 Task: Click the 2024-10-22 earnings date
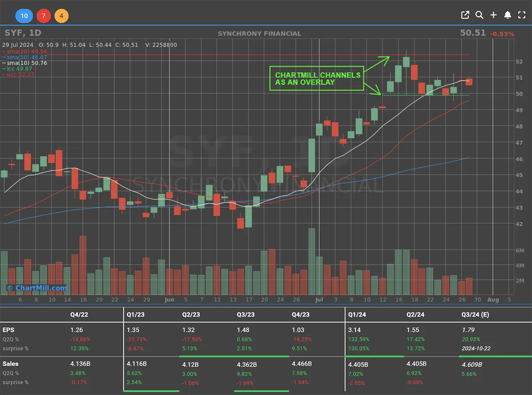coord(476,349)
